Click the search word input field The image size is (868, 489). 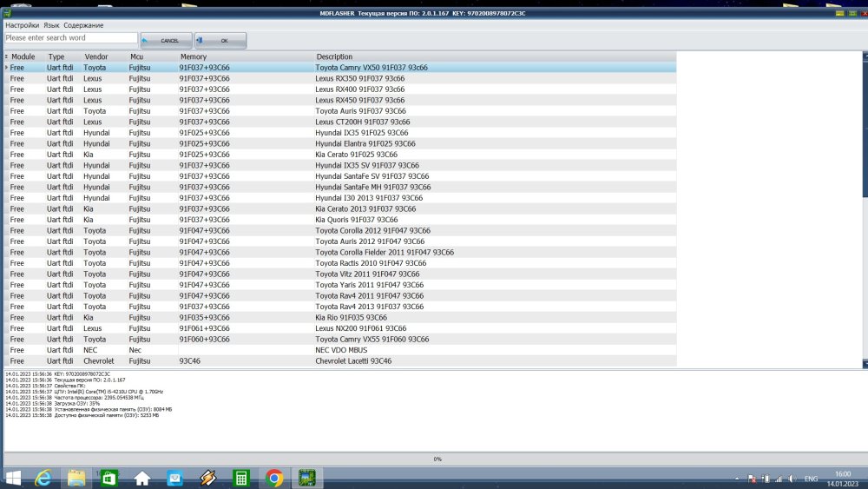coord(70,38)
